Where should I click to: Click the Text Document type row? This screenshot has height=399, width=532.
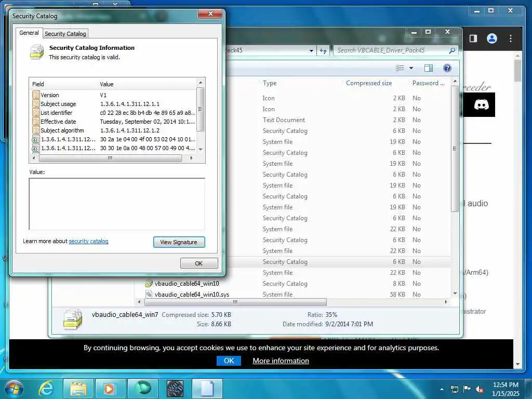point(284,120)
